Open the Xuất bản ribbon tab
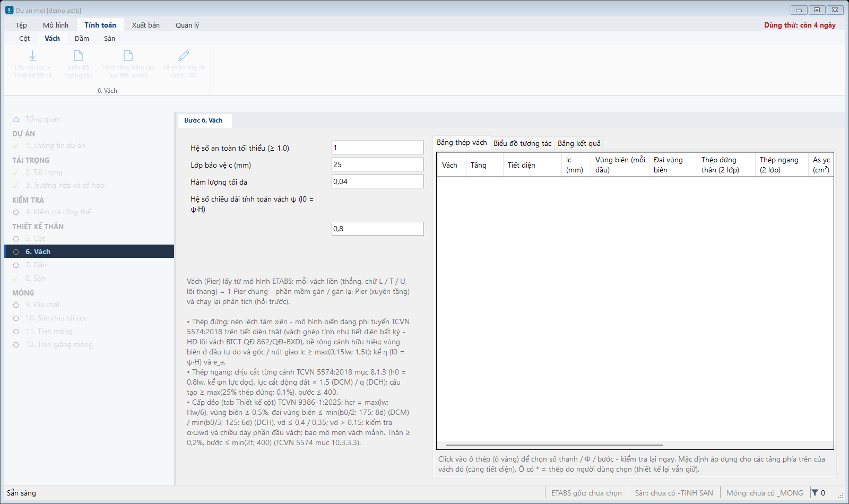Image resolution: width=849 pixels, height=504 pixels. pyautogui.click(x=146, y=25)
